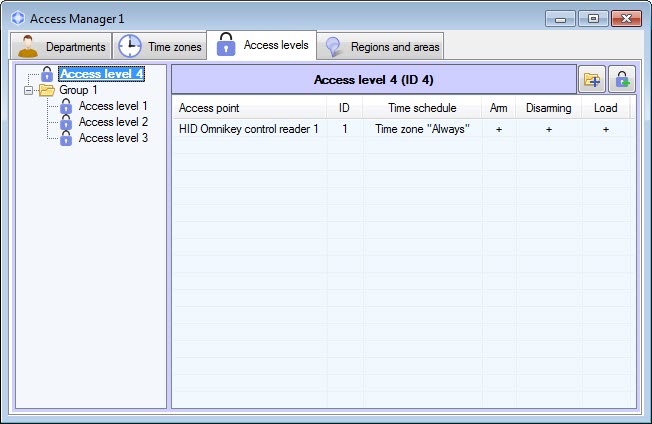Select the HID Omnikey control reader 1 cell
This screenshot has height=424, width=652.
[x=249, y=129]
